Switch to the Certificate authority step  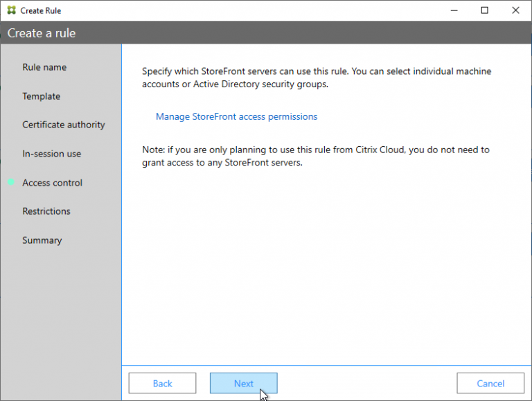[x=64, y=125]
